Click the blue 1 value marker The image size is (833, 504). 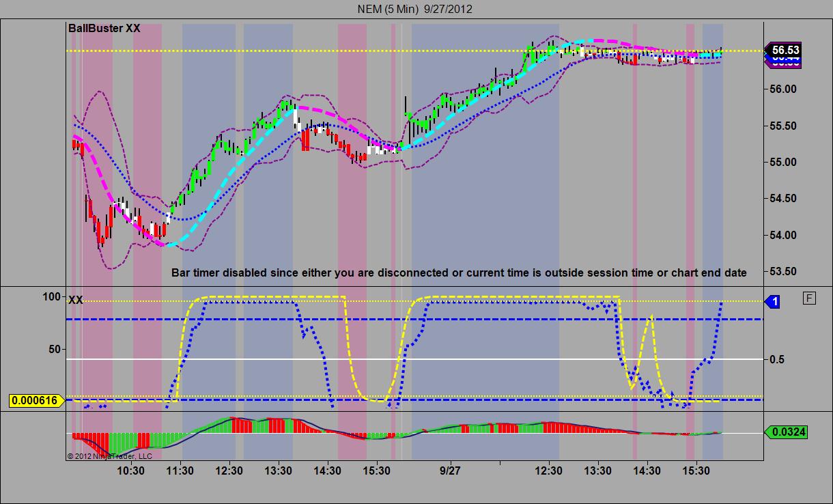tap(772, 300)
